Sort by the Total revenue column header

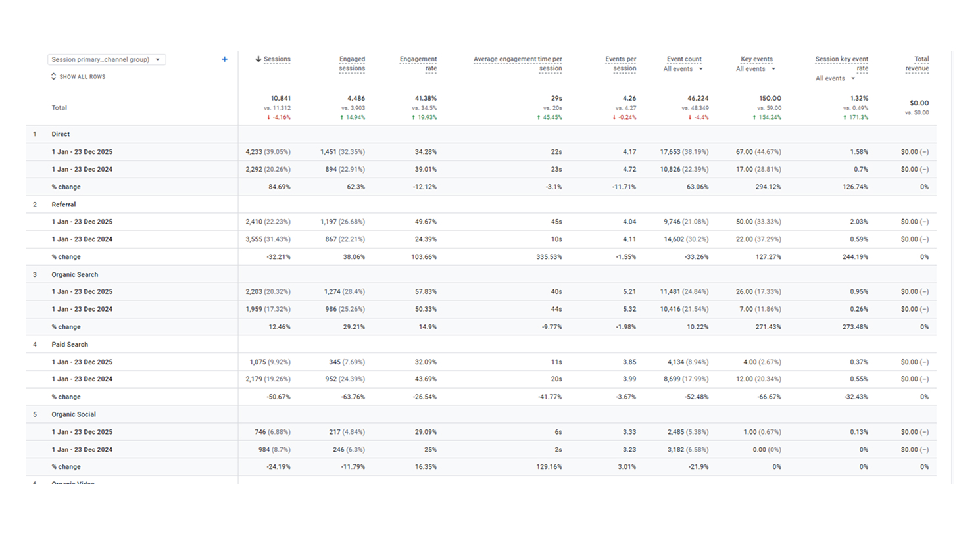[917, 64]
